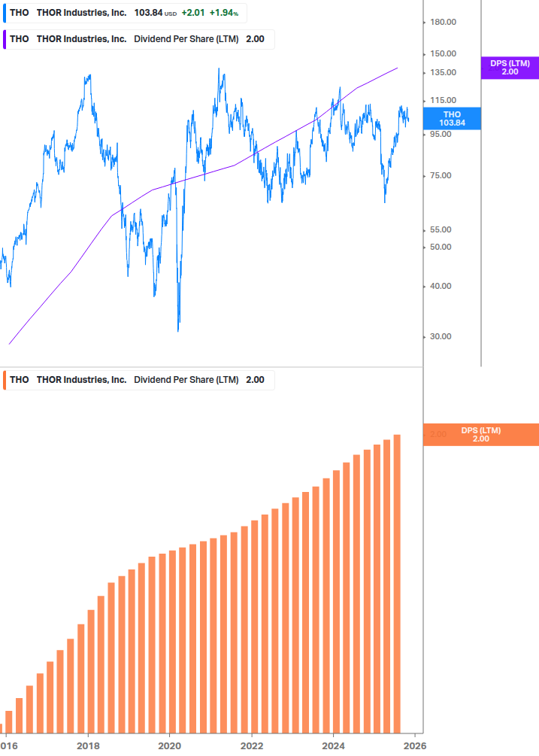Click the 2022 time axis label
The height and width of the screenshot is (756, 539).
[251, 746]
